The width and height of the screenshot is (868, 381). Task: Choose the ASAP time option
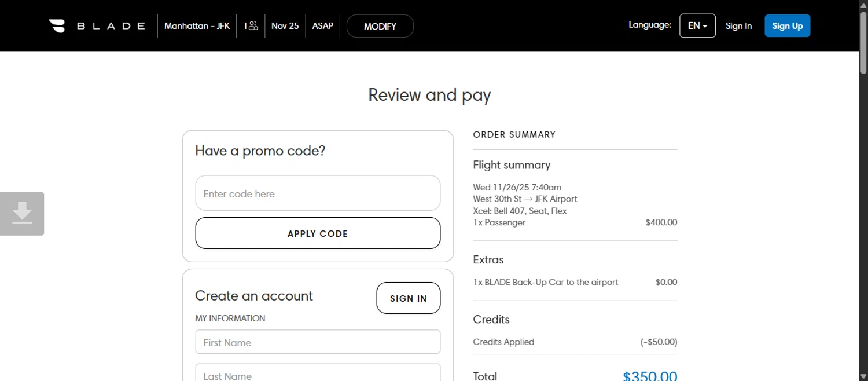(322, 26)
